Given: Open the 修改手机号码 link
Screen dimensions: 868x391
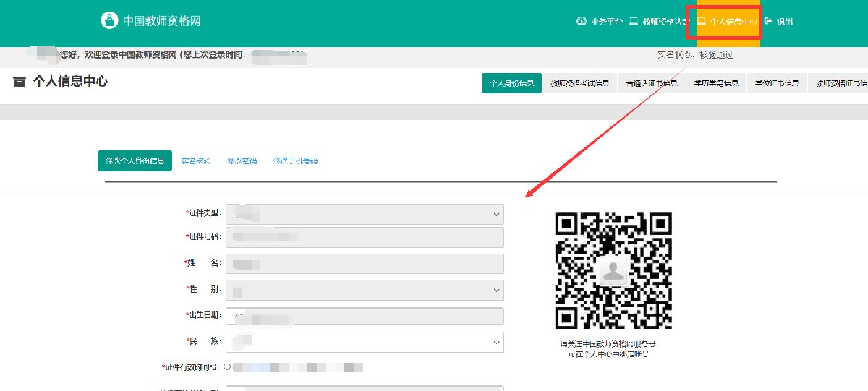Looking at the screenshot, I should [295, 160].
